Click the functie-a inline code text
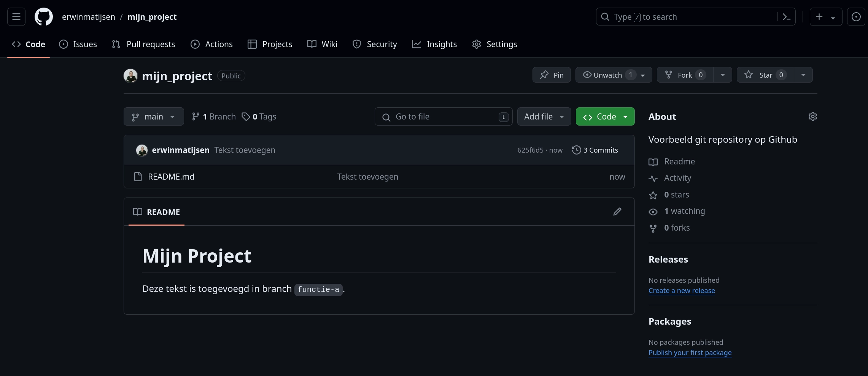 pos(318,290)
